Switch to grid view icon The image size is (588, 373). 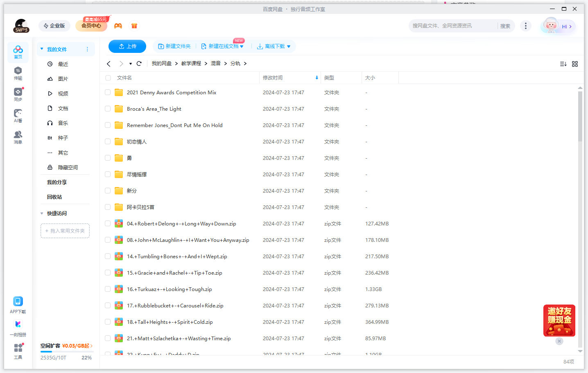pyautogui.click(x=575, y=64)
